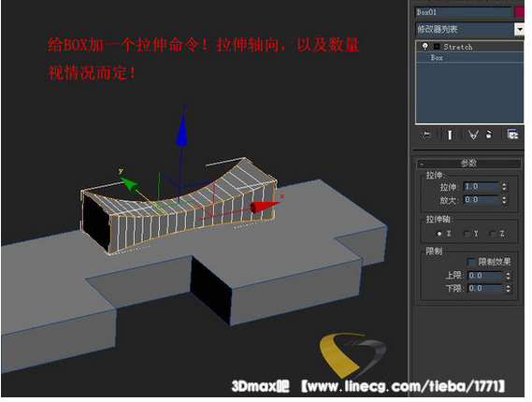Click the blue Z axis gizmo arrow
This screenshot has height=402, width=532.
182,131
